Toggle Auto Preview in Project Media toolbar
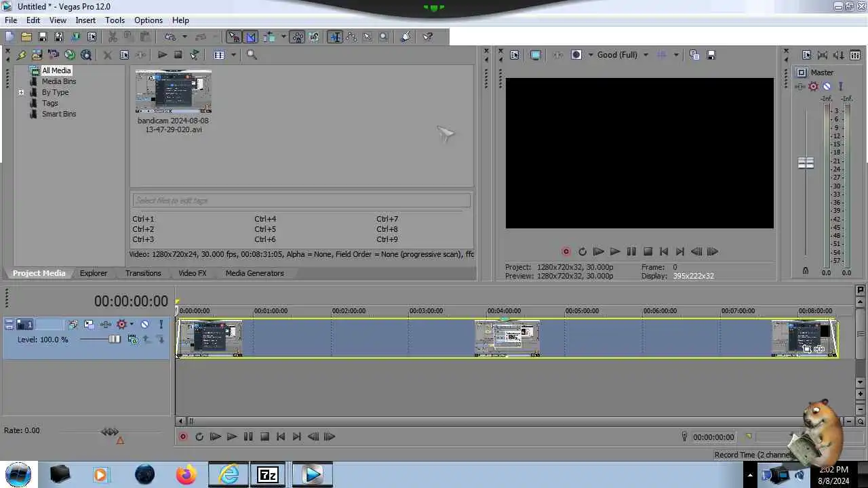Screen dimensions: 868x488 pyautogui.click(x=195, y=55)
